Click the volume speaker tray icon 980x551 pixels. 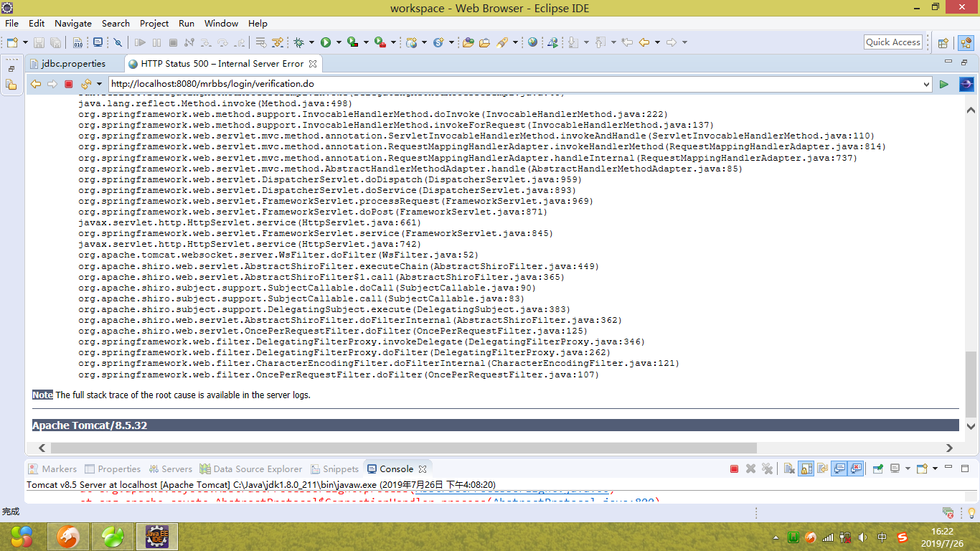(863, 537)
